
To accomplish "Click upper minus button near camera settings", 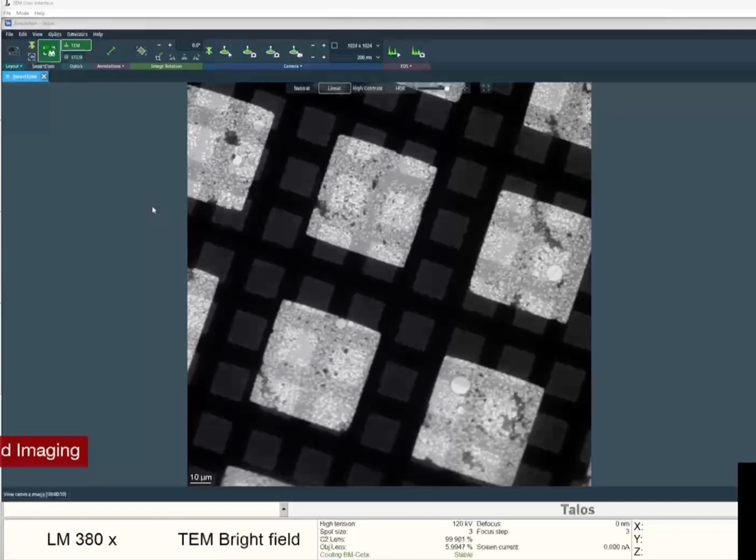I will (x=313, y=45).
